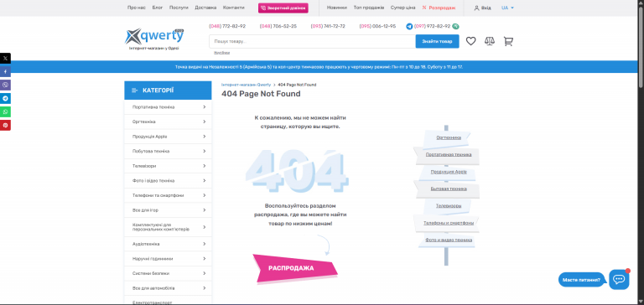644x305 pixels.
Task: Open Топ продажів menu item
Action: point(369,8)
